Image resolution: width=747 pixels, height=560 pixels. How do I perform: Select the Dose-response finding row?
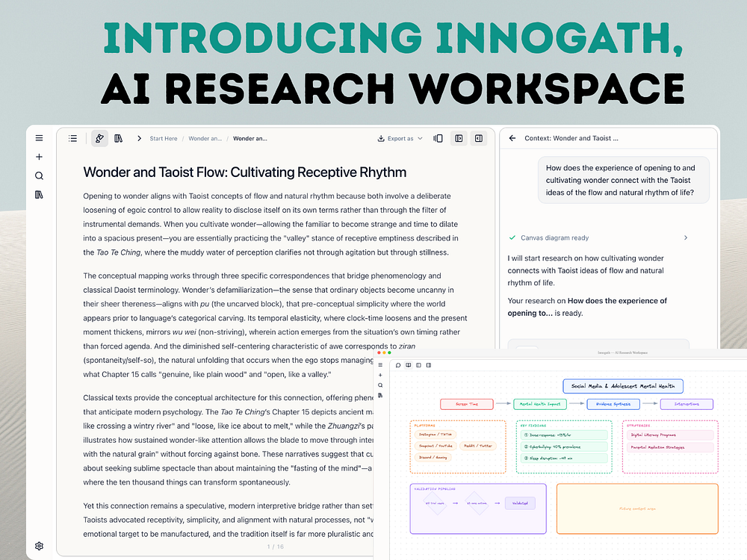564,435
